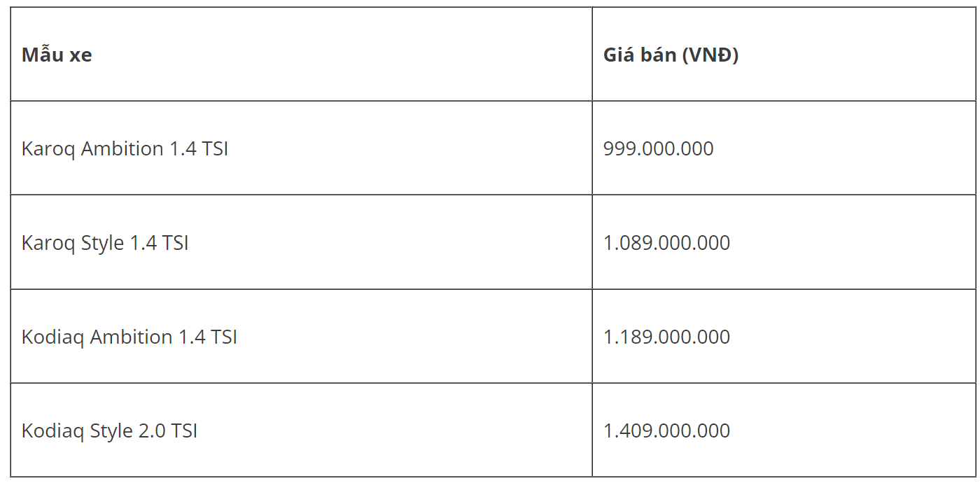The height and width of the screenshot is (483, 980).
Task: Select the Kodiaq Style 2.0 TSI cell
Action: click(109, 430)
